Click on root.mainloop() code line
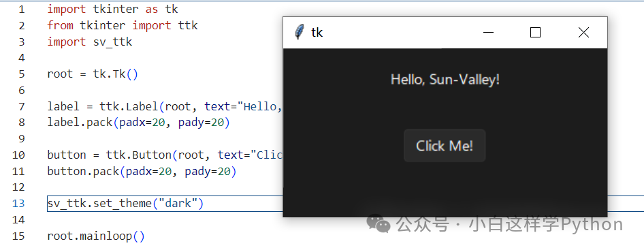Viewport: 644px width, 250px height. (x=96, y=236)
